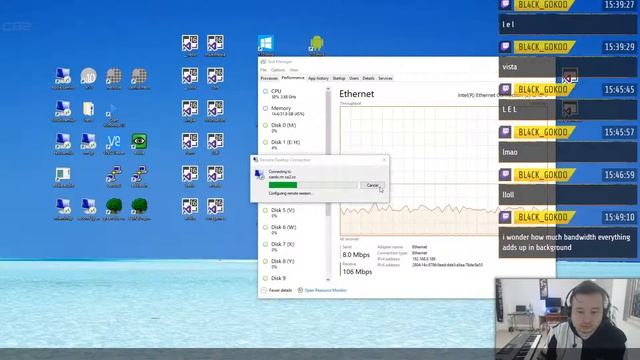Open the green Android robot desktop shortcut
Screen dimensions: 640x360
coord(317,43)
